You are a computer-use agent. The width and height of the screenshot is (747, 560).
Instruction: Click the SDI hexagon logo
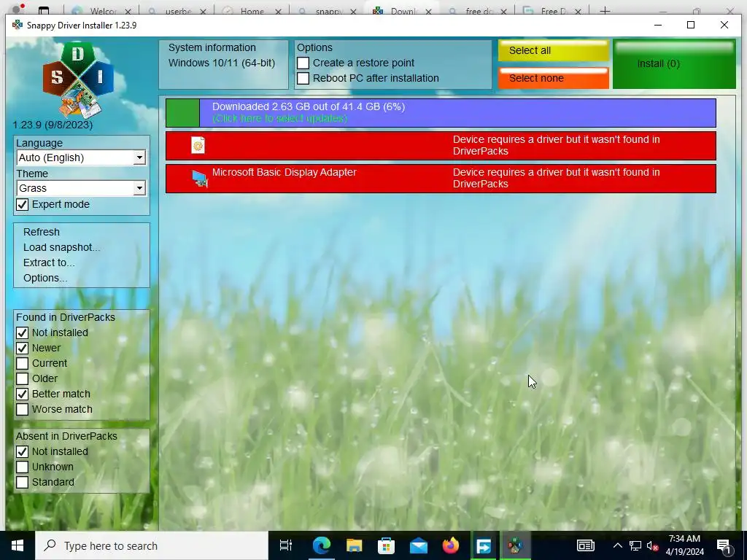[x=77, y=79]
